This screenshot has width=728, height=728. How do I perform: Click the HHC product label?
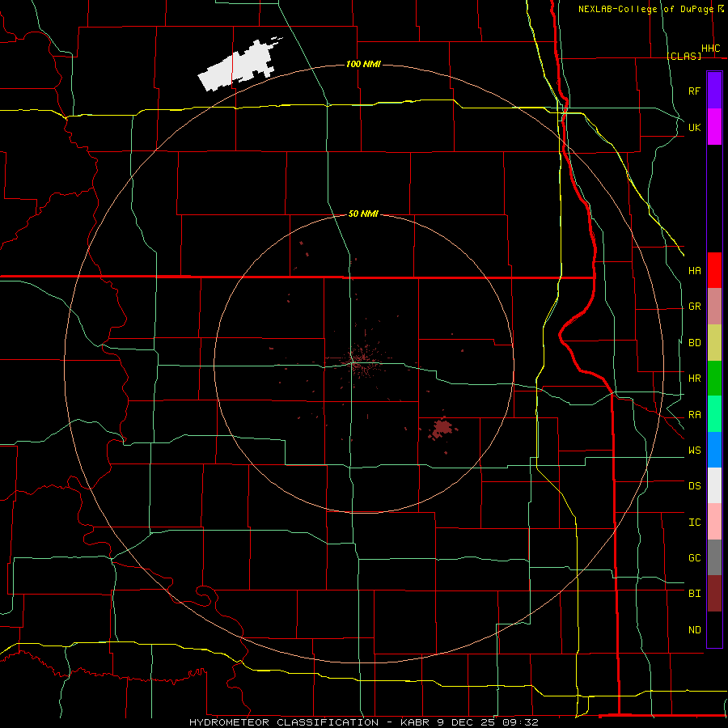coord(710,49)
